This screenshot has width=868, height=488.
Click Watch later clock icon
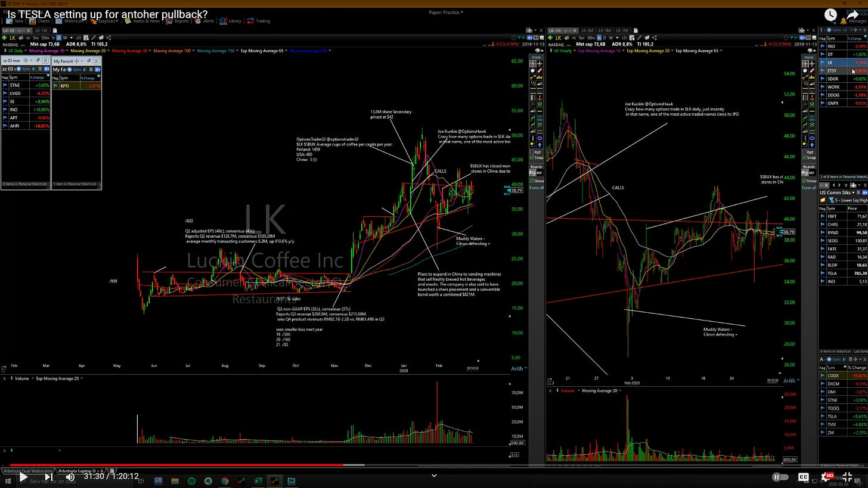click(830, 15)
